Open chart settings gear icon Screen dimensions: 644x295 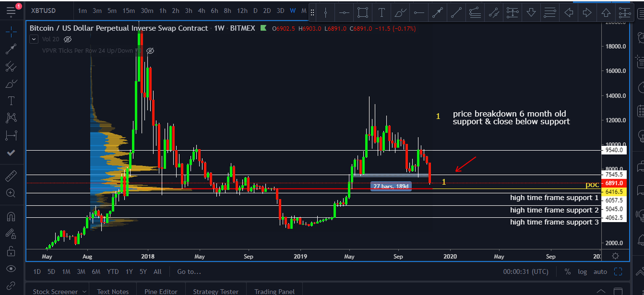tap(616, 256)
